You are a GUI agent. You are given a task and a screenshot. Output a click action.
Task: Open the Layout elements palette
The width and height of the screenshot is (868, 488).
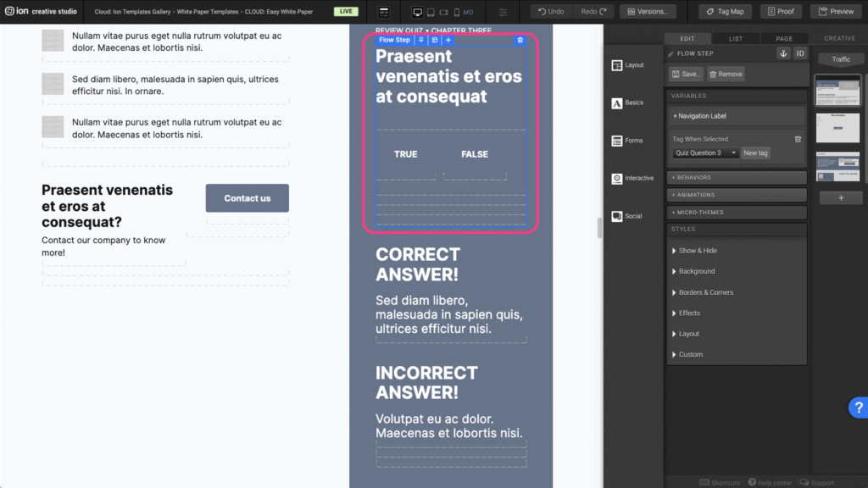tap(627, 65)
